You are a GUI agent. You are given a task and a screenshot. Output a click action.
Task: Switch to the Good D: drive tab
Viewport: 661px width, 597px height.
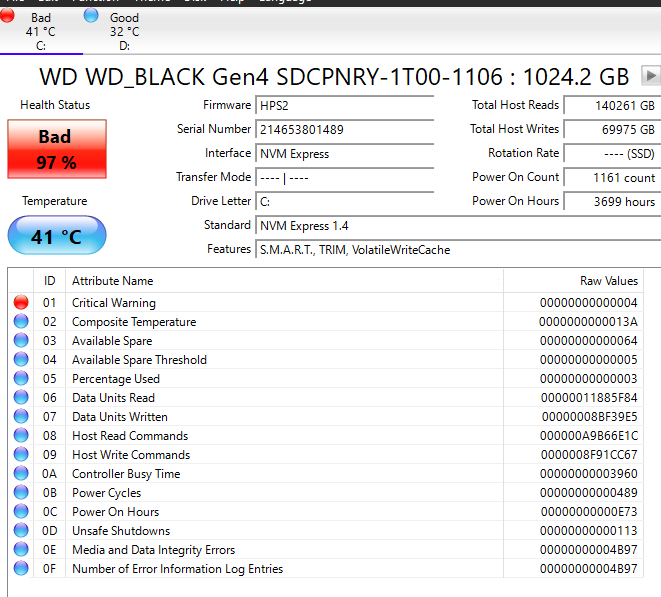(x=124, y=32)
